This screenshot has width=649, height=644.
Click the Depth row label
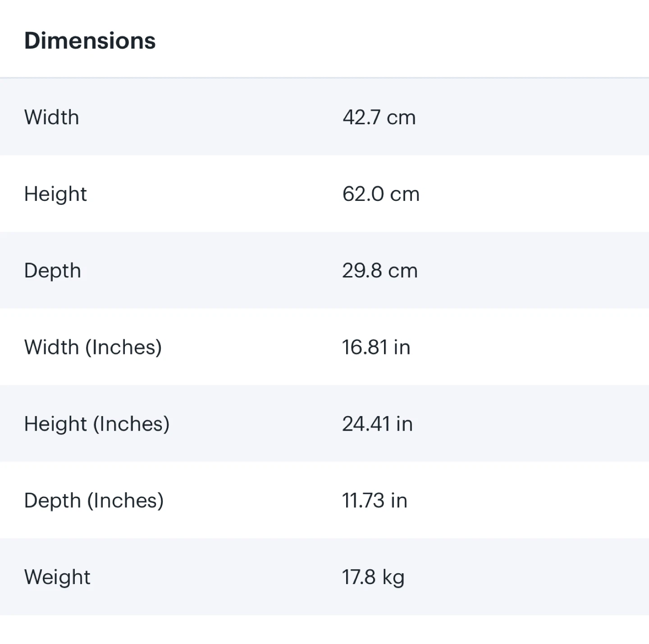[52, 271]
